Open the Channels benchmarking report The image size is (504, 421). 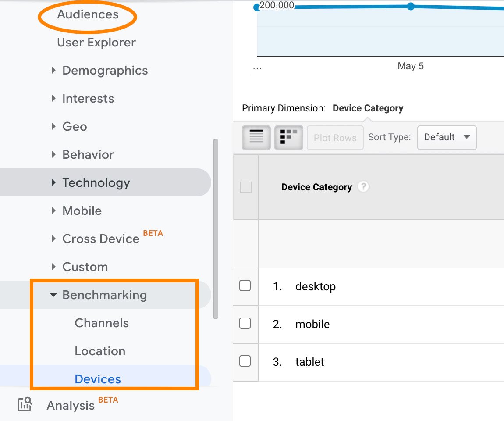pos(102,323)
